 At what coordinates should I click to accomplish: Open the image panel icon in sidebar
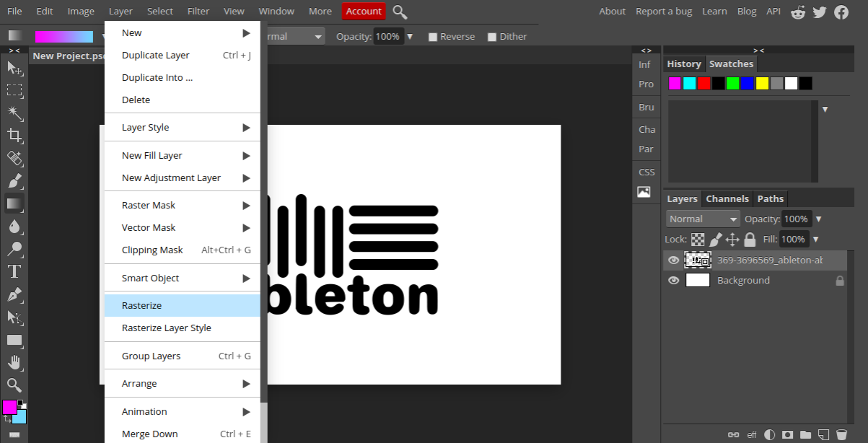[x=644, y=192]
